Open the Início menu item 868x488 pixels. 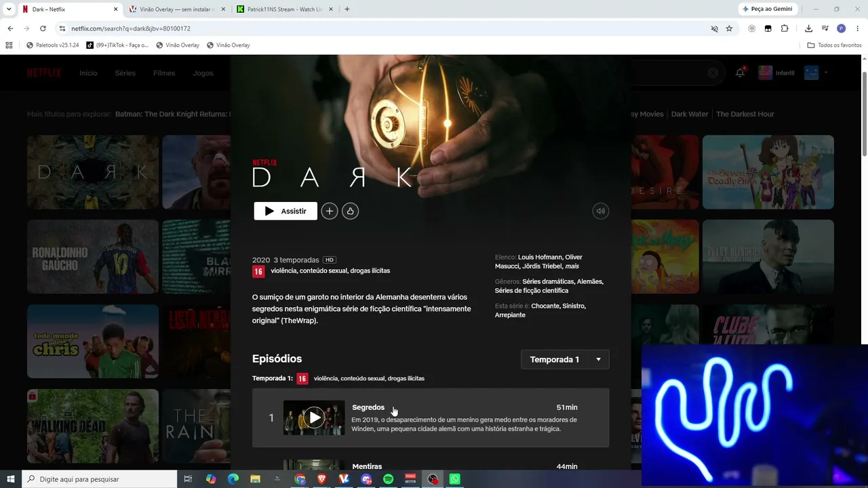pyautogui.click(x=88, y=73)
